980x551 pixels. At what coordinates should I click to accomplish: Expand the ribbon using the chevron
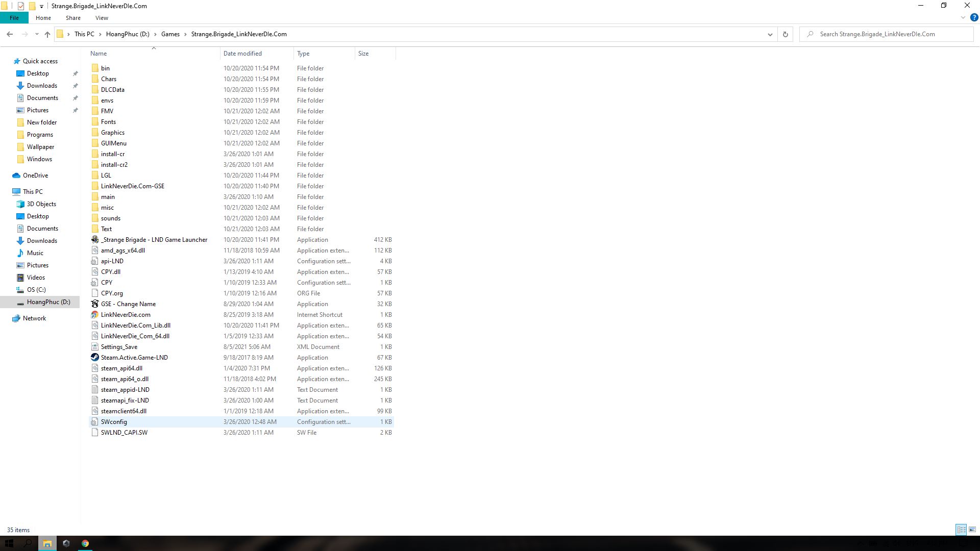click(963, 17)
